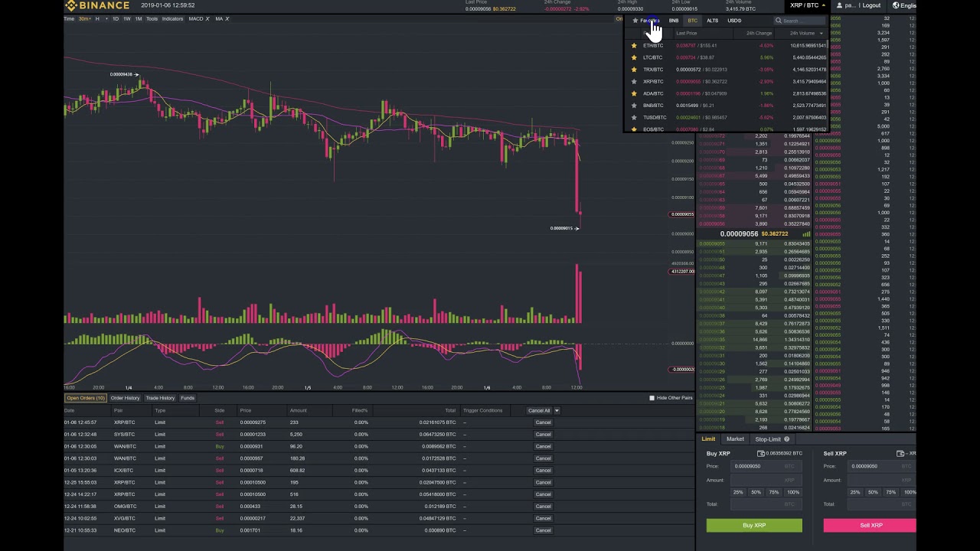The image size is (980, 551).
Task: Remove the MA indicator with its X
Action: (227, 18)
